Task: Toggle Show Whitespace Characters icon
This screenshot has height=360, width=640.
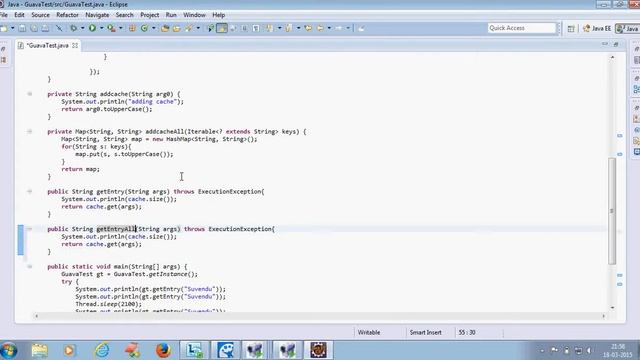Action: tap(256, 28)
